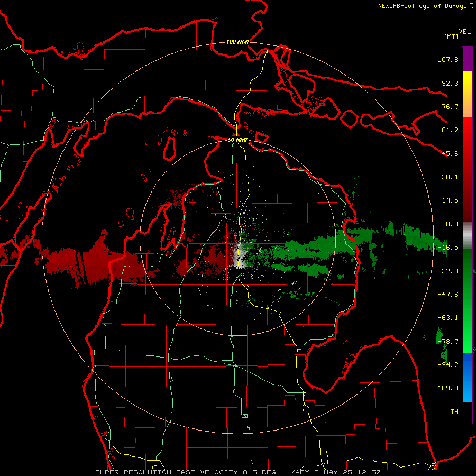Click the Super-Resolution Base Velocity caption at bottom
The height and width of the screenshot is (476, 476).
[x=237, y=472]
